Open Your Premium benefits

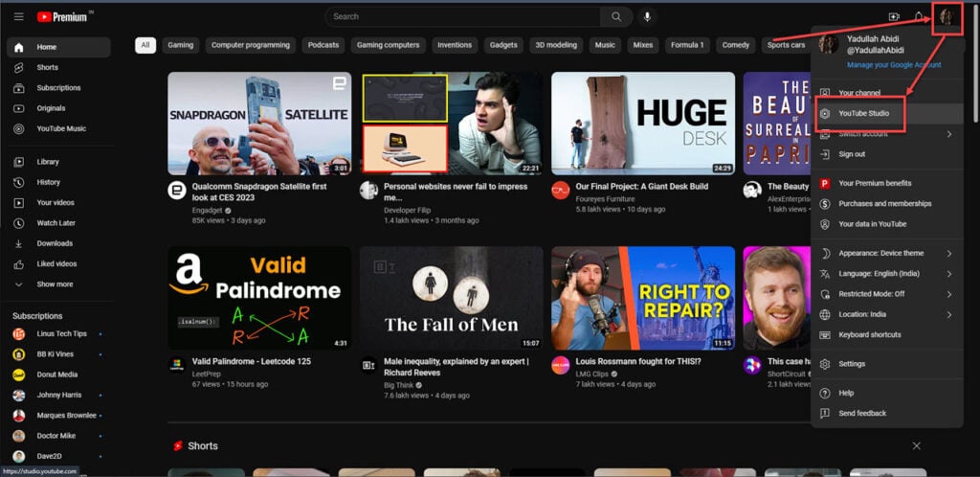point(887,183)
